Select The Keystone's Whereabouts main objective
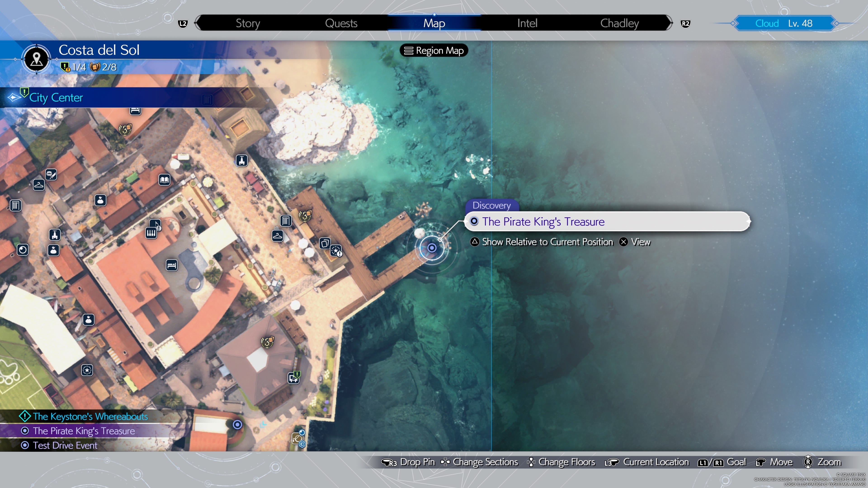This screenshot has width=868, height=488. click(90, 417)
